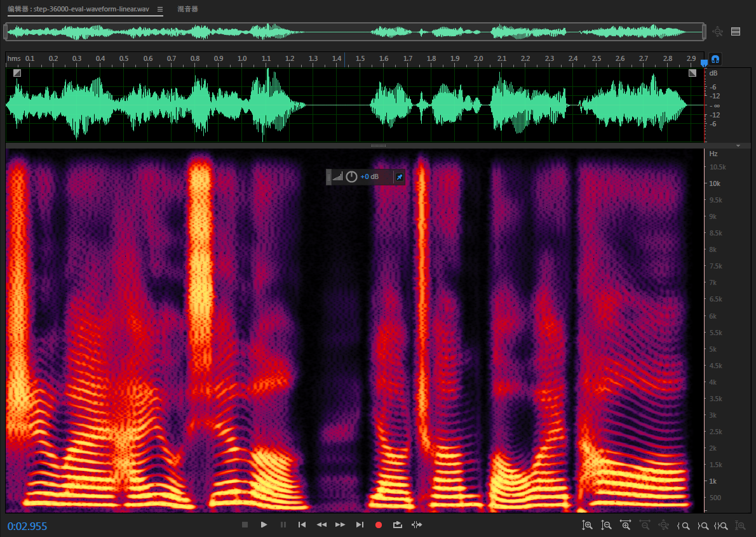The image size is (756, 537).
Task: Click the Pause button in transport controls
Action: [283, 524]
